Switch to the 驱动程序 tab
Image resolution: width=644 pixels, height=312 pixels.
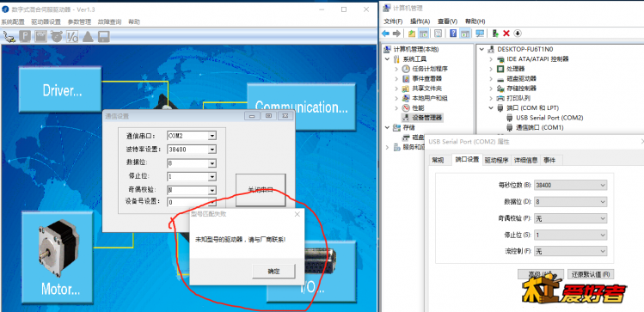coord(497,160)
